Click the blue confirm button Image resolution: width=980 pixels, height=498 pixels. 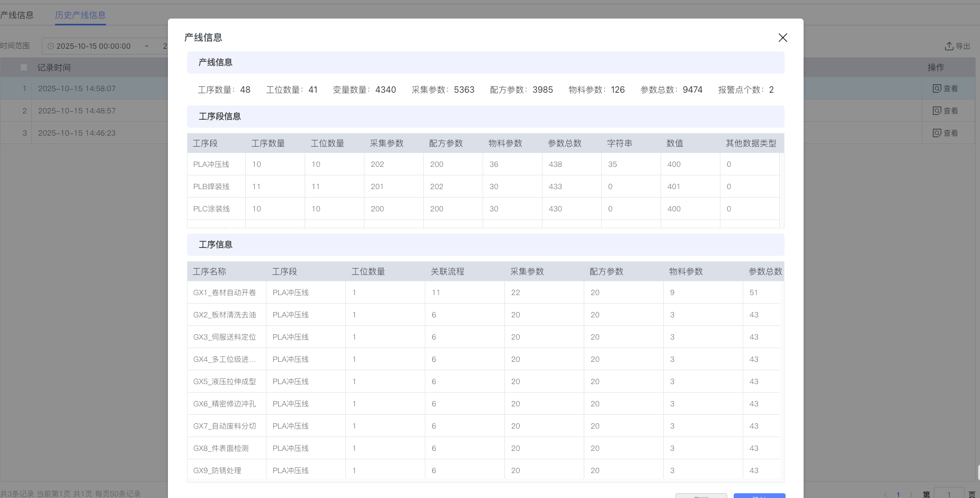(759, 496)
